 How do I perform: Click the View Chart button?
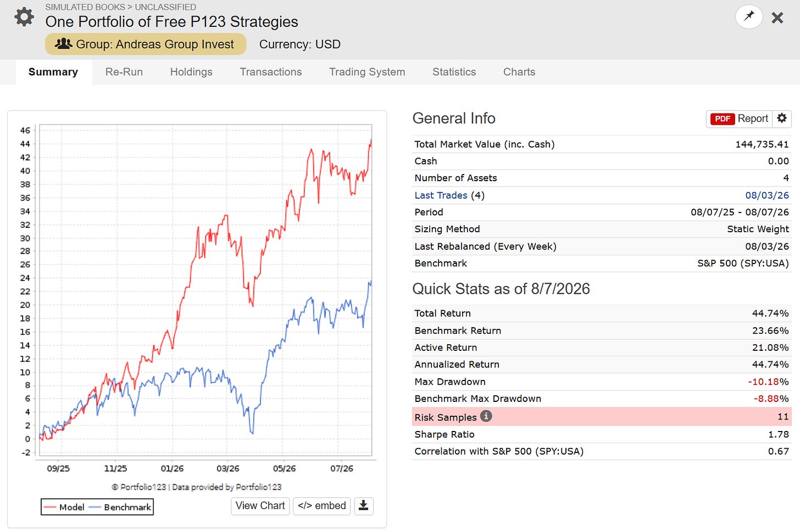(x=260, y=506)
